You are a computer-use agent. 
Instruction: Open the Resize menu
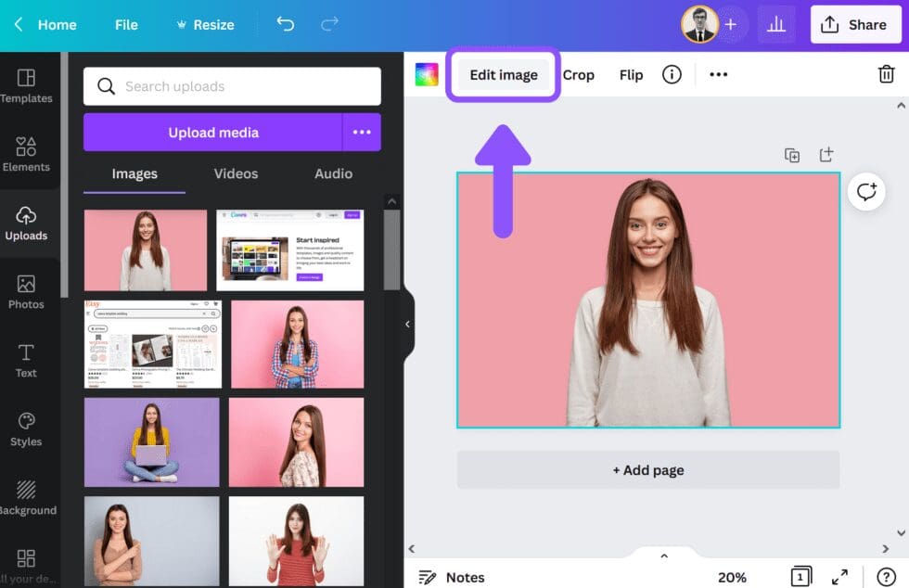pos(205,24)
